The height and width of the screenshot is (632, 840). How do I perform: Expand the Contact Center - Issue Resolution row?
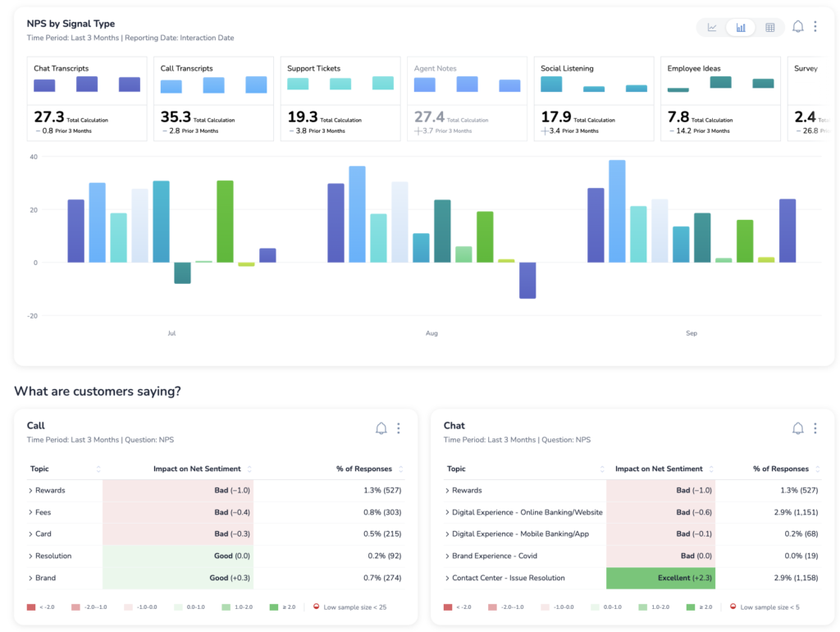[x=447, y=578]
